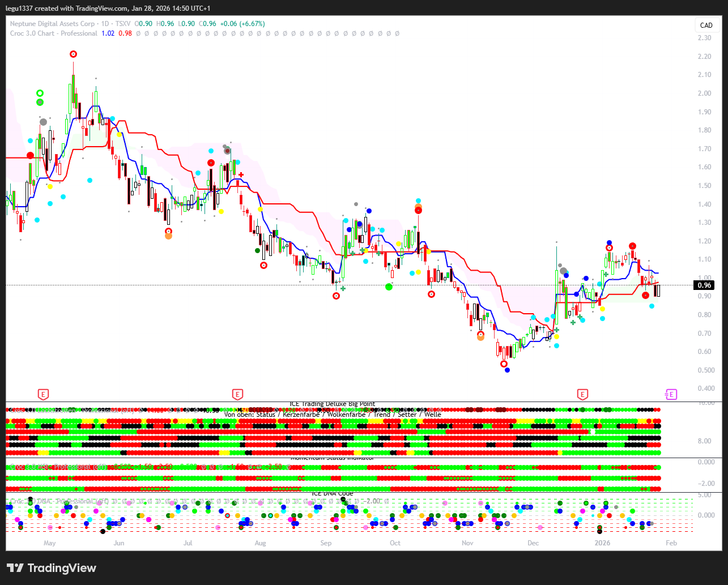This screenshot has width=728, height=585.
Task: Expand the ICE DNA Code pane title
Action: coord(332,493)
